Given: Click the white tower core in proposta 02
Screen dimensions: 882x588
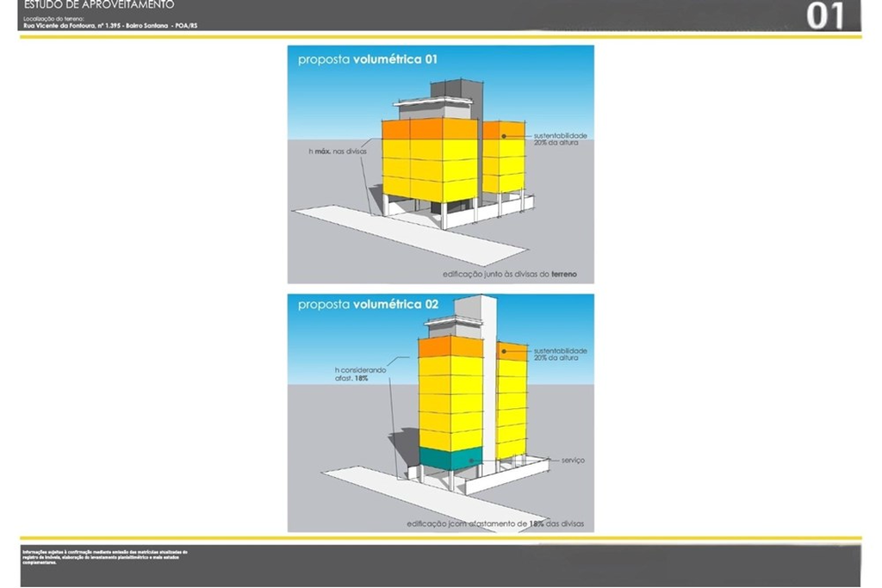Looking at the screenshot, I should (x=488, y=379).
